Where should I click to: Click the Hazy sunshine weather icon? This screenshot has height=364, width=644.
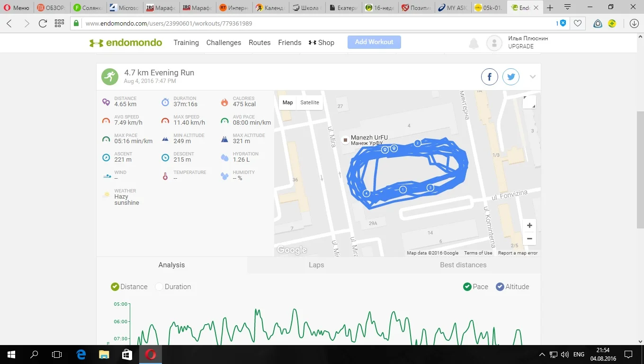coord(106,194)
